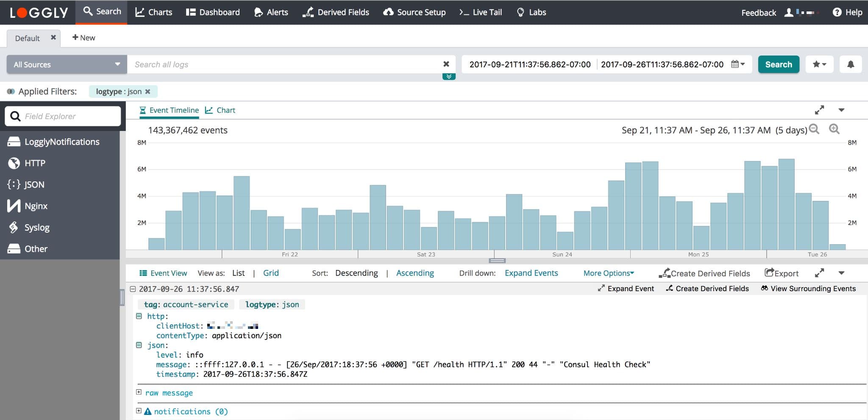Open Help in the top bar
Viewport: 868px width, 420px height.
pos(847,12)
